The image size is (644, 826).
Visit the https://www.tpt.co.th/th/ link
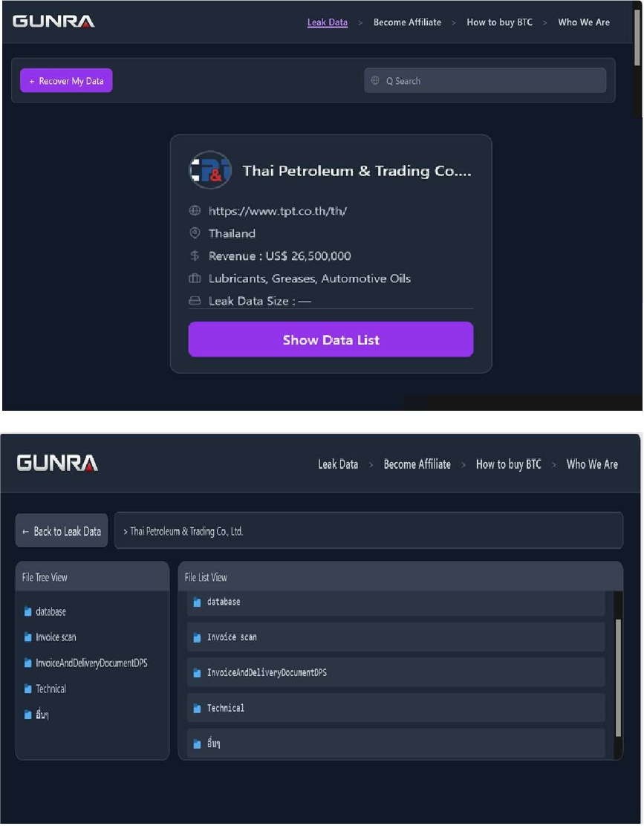[278, 211]
